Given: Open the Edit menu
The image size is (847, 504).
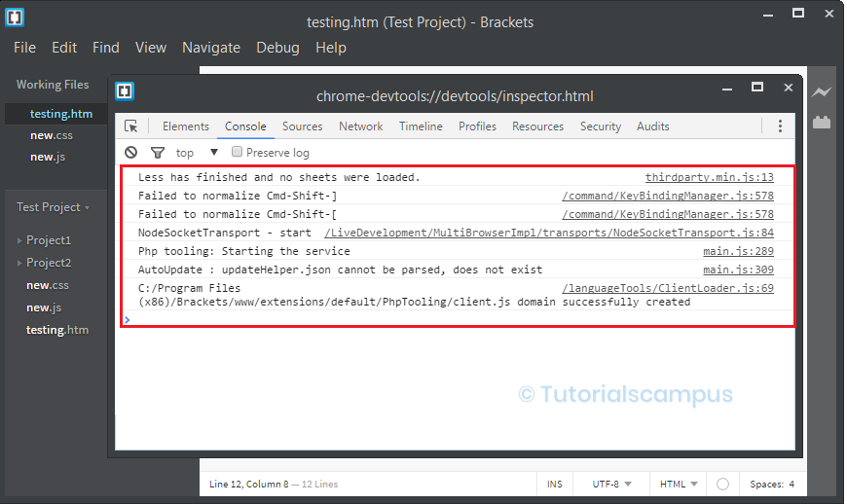Looking at the screenshot, I should click(x=64, y=48).
